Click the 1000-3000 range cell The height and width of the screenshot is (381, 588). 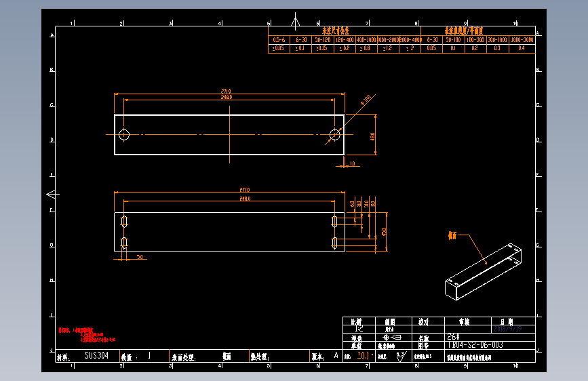pyautogui.click(x=522, y=40)
